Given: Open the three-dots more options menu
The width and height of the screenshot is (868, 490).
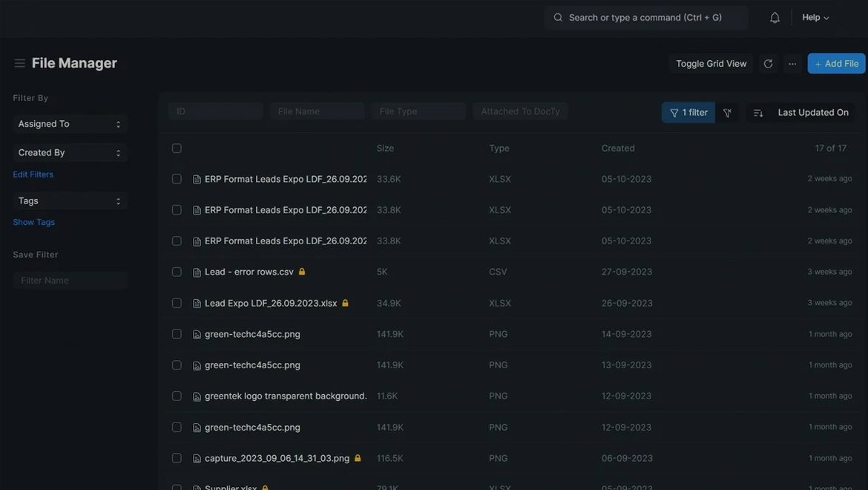Looking at the screenshot, I should tap(792, 64).
